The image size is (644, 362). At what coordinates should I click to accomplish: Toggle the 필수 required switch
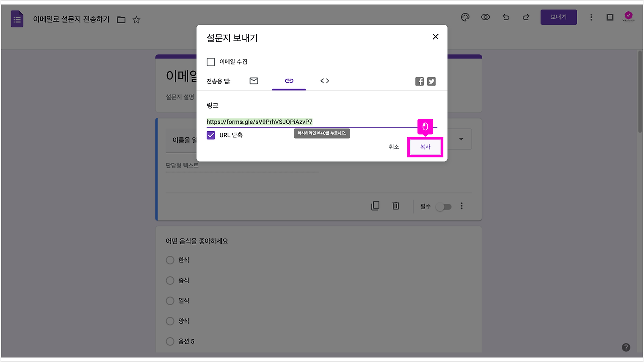pos(443,206)
